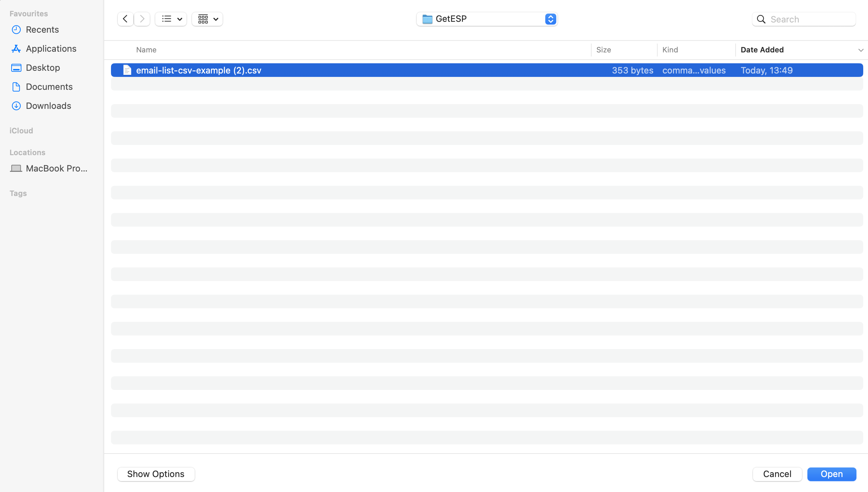This screenshot has width=868, height=492.
Task: Click the Recents clock icon in sidebar
Action: [16, 30]
